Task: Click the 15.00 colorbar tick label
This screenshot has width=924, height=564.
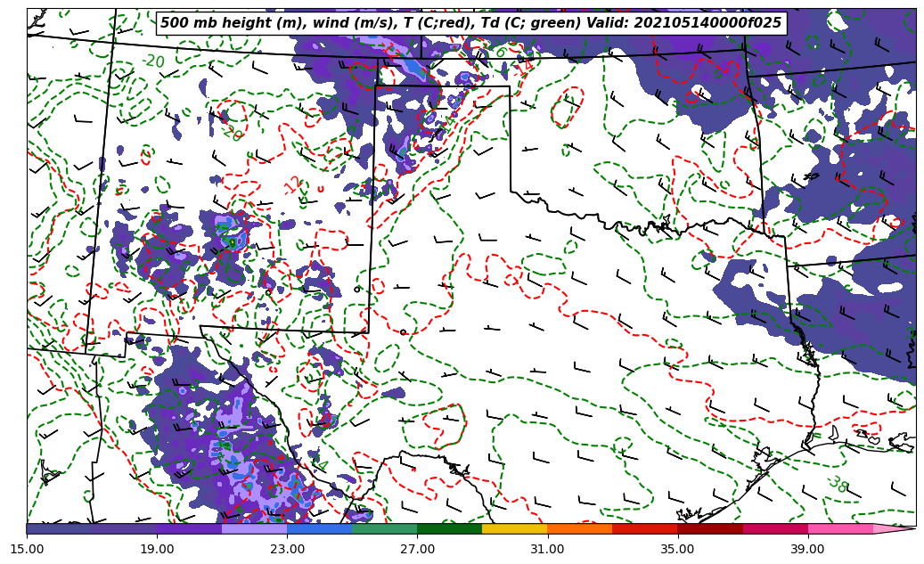Action: click(27, 549)
